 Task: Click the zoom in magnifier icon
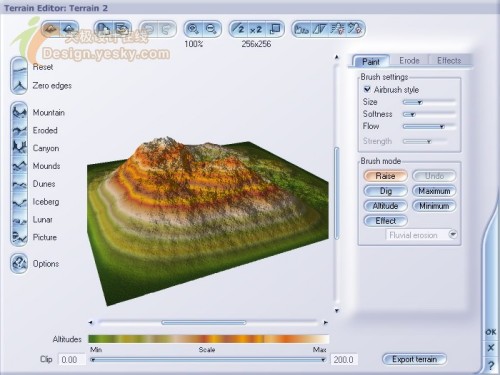[x=193, y=29]
